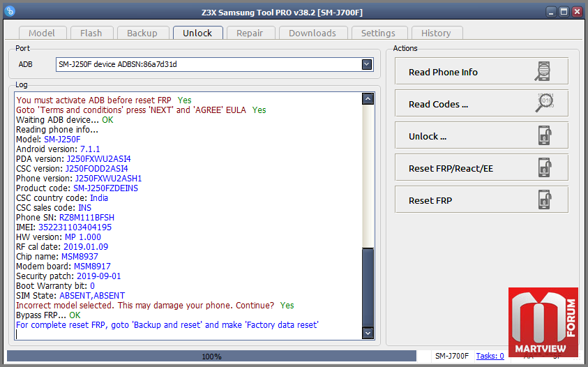The height and width of the screenshot is (367, 588).
Task: Click the Read Codes button
Action: point(481,103)
